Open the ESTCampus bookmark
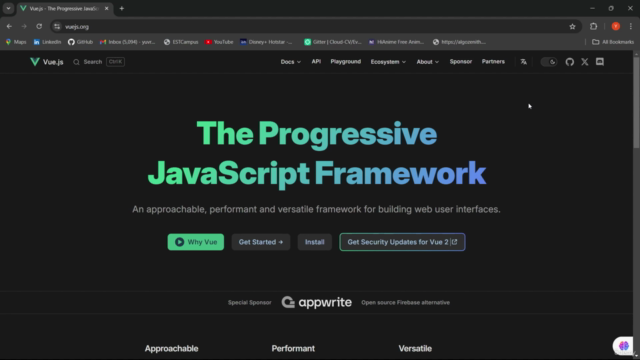The height and width of the screenshot is (360, 640). [181, 42]
